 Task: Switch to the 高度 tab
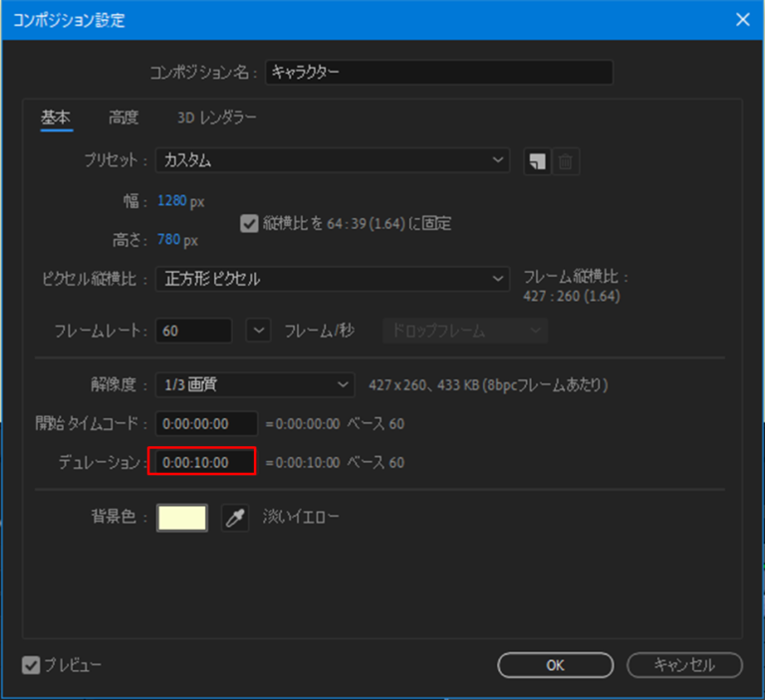[124, 117]
